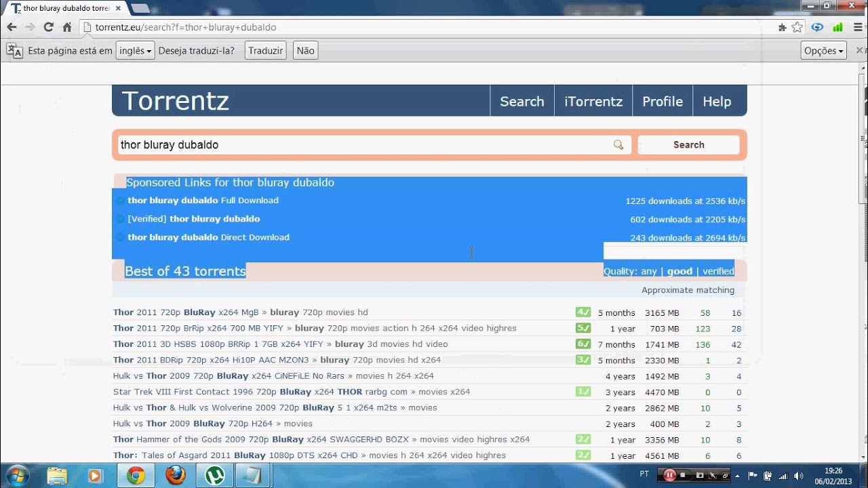
Task: Open the notepad-like app in the taskbar
Action: click(x=254, y=475)
